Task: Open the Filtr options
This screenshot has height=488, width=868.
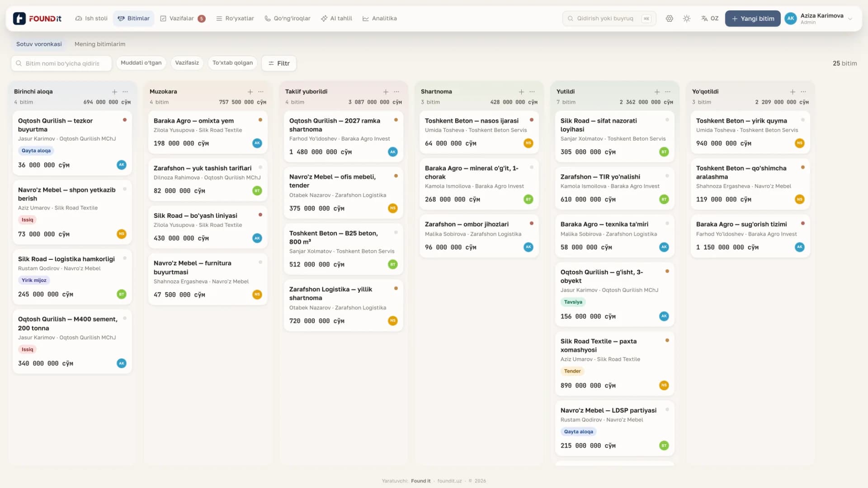Action: point(279,63)
